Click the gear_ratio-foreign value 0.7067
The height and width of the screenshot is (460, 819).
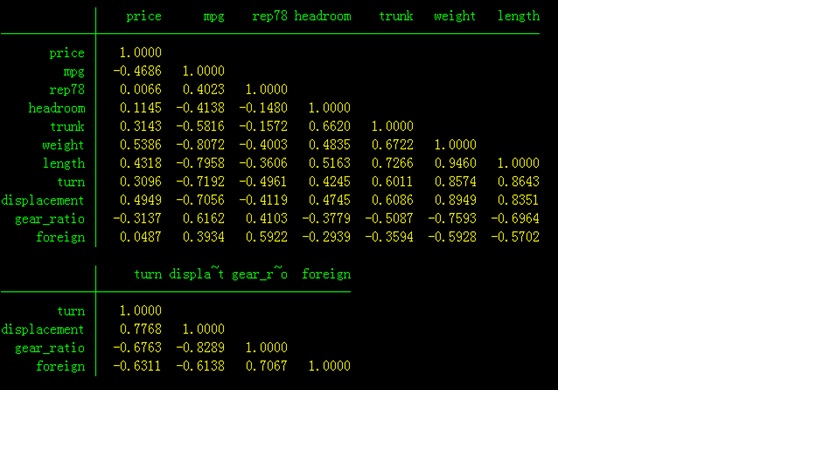[x=266, y=366]
